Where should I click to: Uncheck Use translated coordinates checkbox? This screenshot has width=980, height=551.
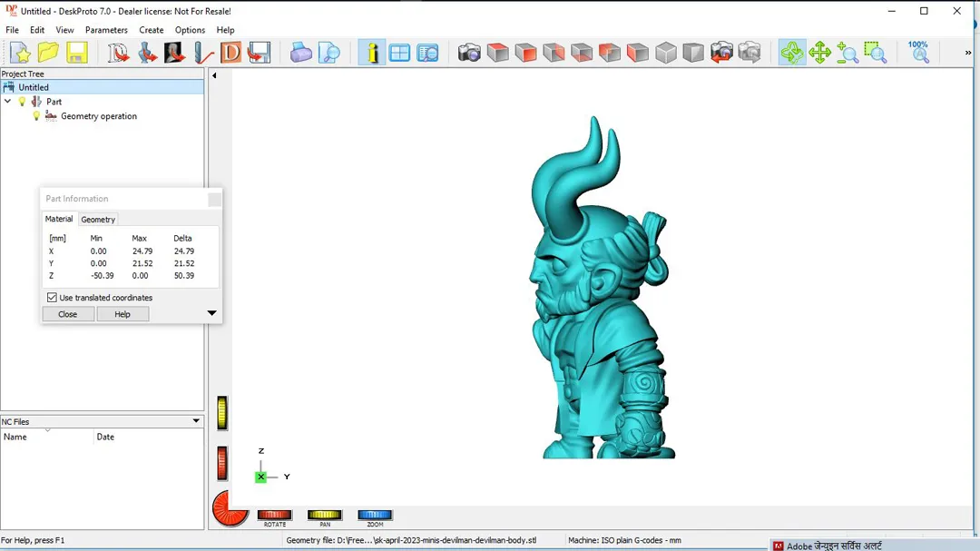pyautogui.click(x=52, y=298)
